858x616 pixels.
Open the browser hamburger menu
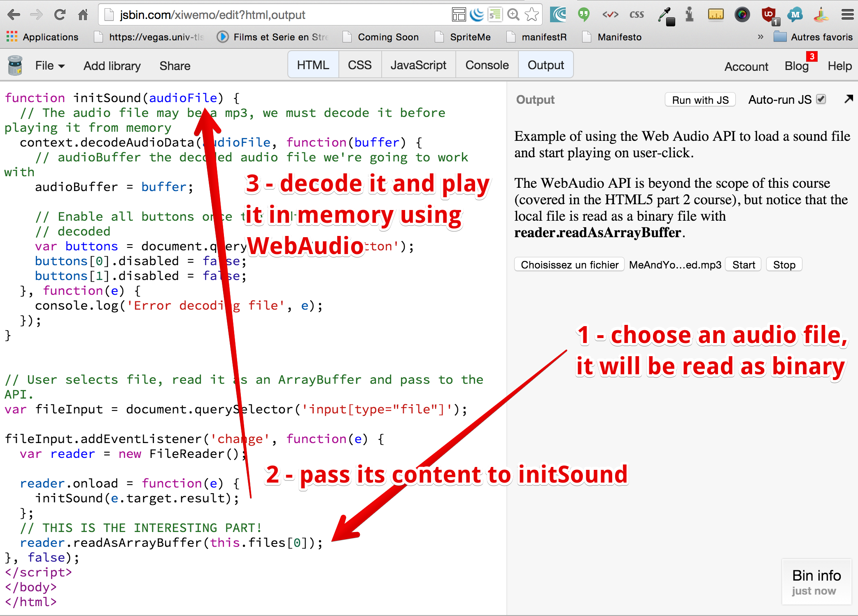[847, 15]
